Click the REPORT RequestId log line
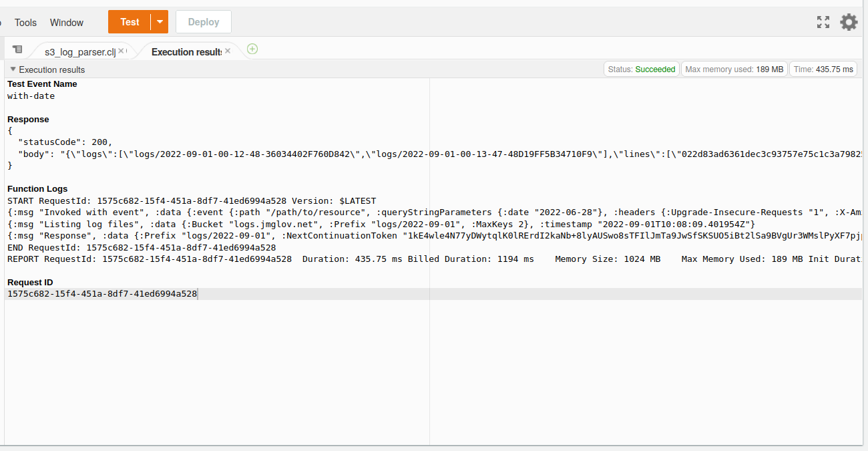The height and width of the screenshot is (451, 868). pyautogui.click(x=435, y=259)
